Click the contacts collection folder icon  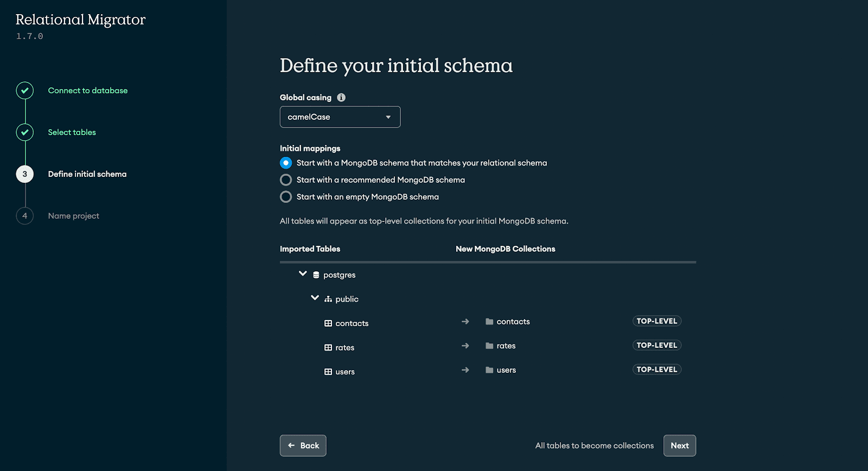pyautogui.click(x=489, y=322)
